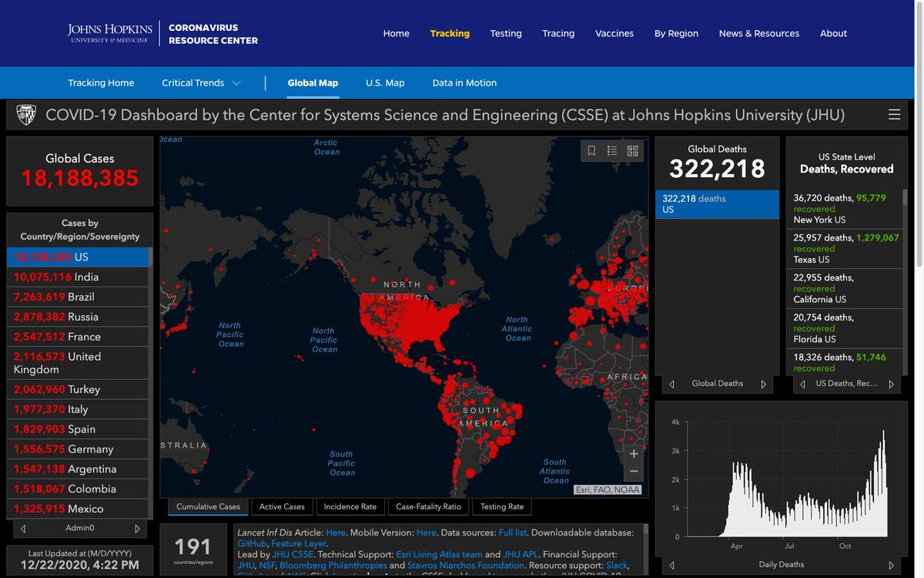
Task: Open the Stavros Niarchos Foundation link
Action: click(467, 565)
